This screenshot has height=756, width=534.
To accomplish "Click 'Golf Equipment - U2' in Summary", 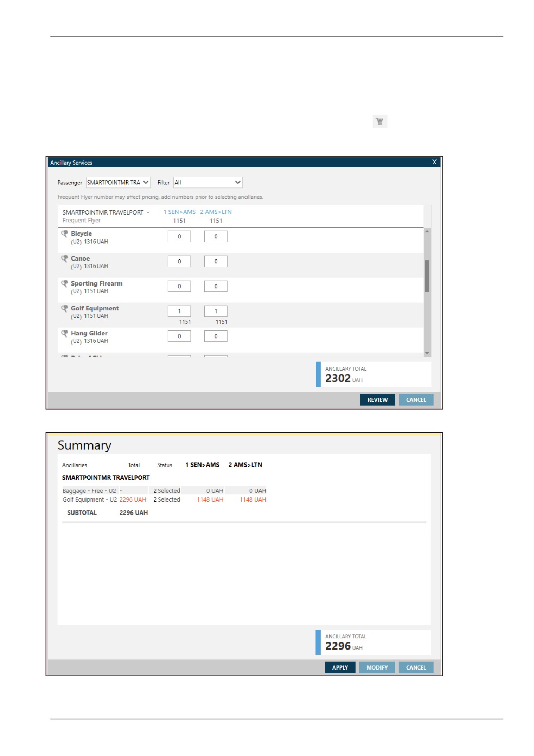I will click(90, 500).
